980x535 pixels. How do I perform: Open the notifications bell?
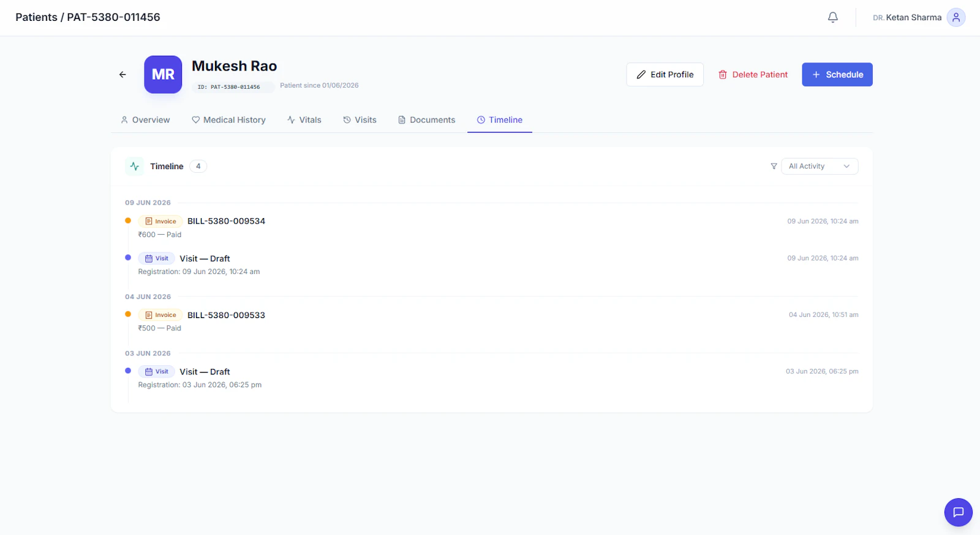pyautogui.click(x=833, y=17)
